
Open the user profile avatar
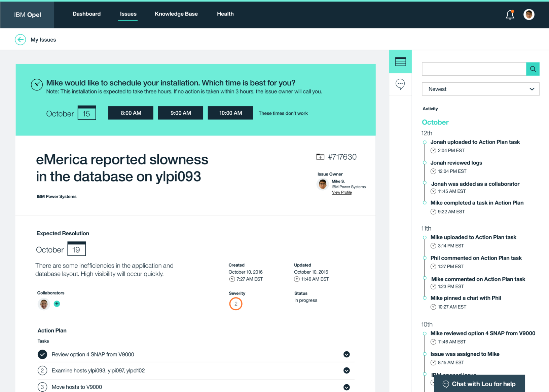click(529, 14)
